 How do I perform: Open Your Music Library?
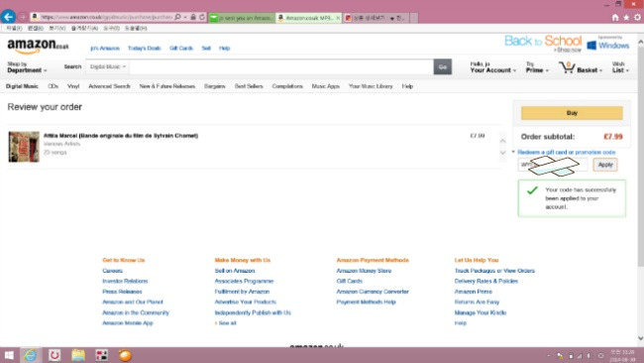371,86
